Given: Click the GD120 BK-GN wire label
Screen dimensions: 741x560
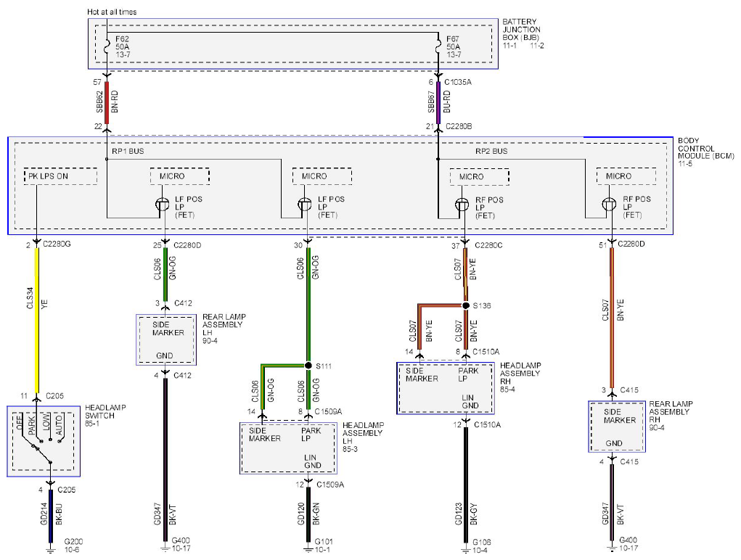Looking at the screenshot, I should 308,514.
